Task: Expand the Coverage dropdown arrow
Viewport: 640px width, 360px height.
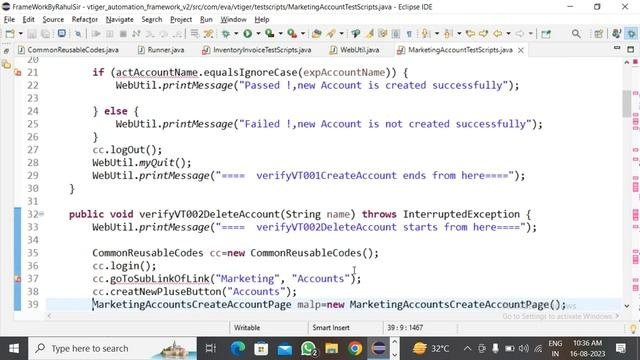Action: tap(280, 34)
